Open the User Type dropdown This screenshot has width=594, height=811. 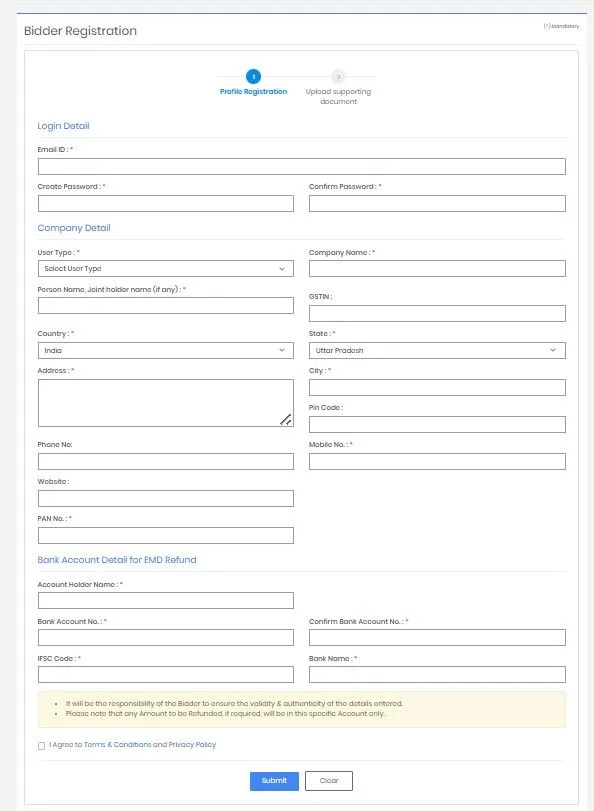165,268
